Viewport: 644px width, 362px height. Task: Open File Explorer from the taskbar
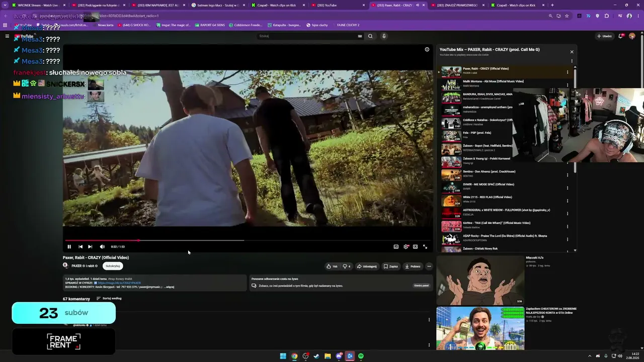328,356
